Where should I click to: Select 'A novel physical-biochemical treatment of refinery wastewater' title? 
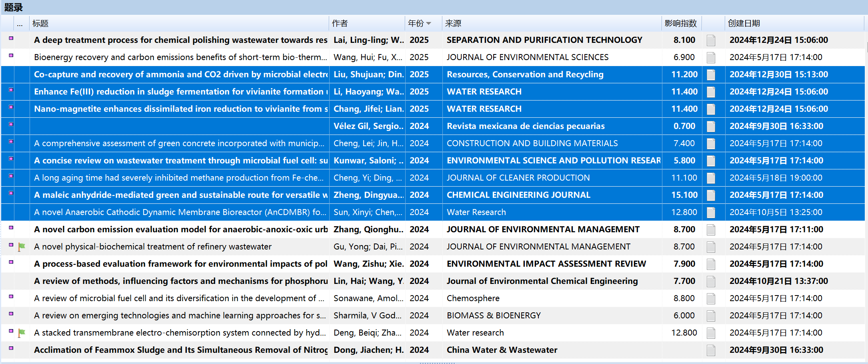click(153, 247)
